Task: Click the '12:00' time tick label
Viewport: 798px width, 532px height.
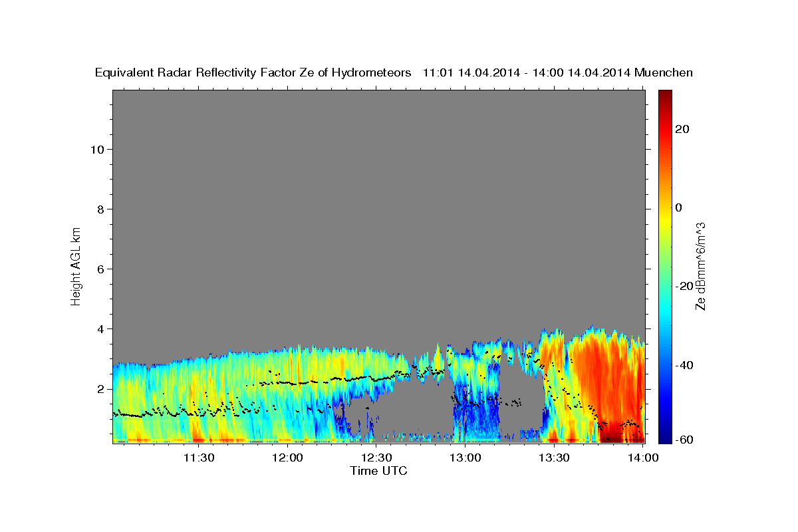Action: click(287, 458)
